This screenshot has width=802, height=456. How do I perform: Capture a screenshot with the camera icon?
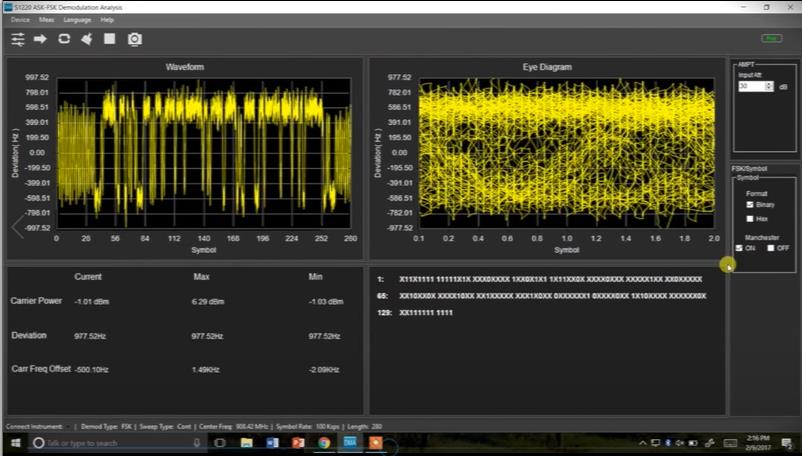coord(134,39)
